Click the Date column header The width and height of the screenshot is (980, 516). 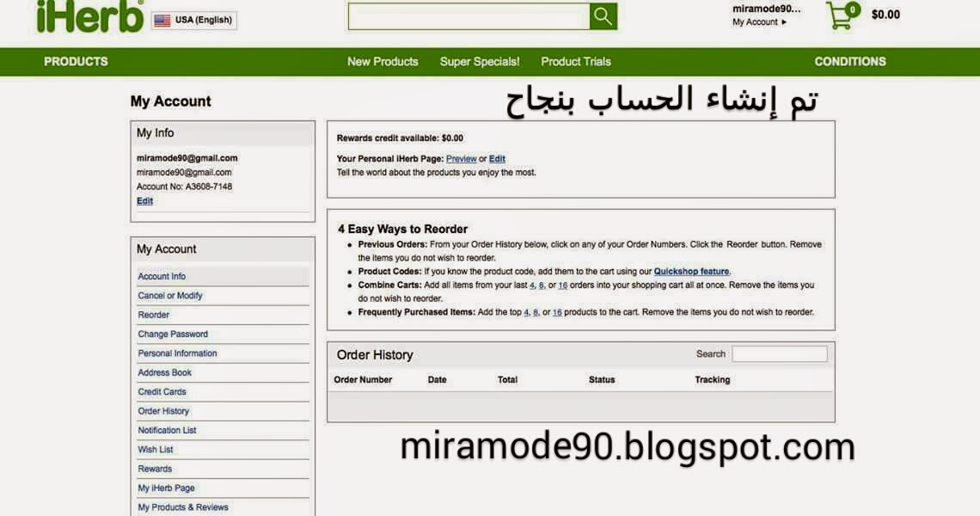pyautogui.click(x=437, y=379)
